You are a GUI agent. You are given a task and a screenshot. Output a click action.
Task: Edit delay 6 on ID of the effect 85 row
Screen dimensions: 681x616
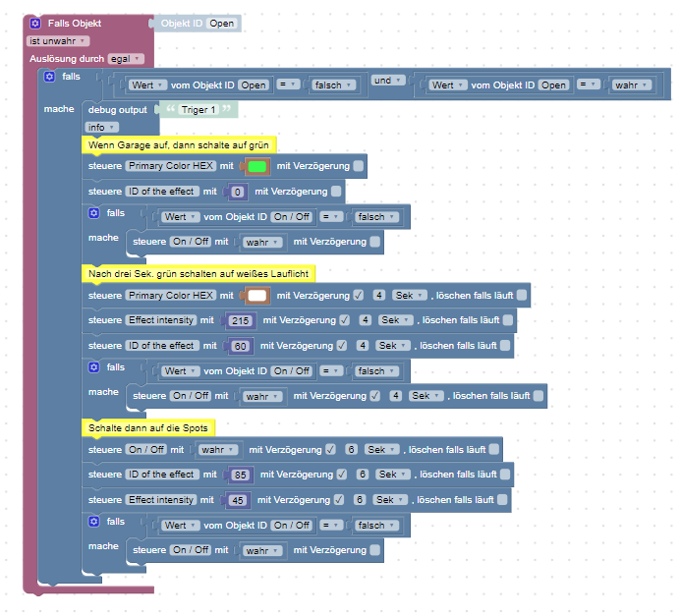tap(363, 475)
